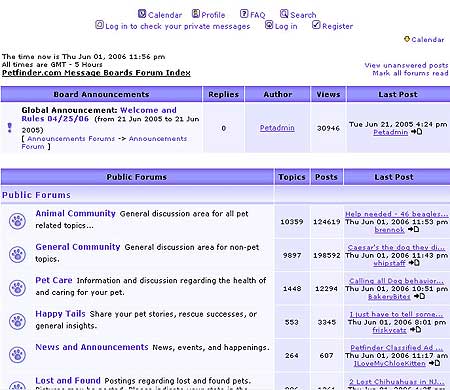450x390 pixels.
Task: Open latest post icon next to BakeryBites
Action: pos(419,296)
